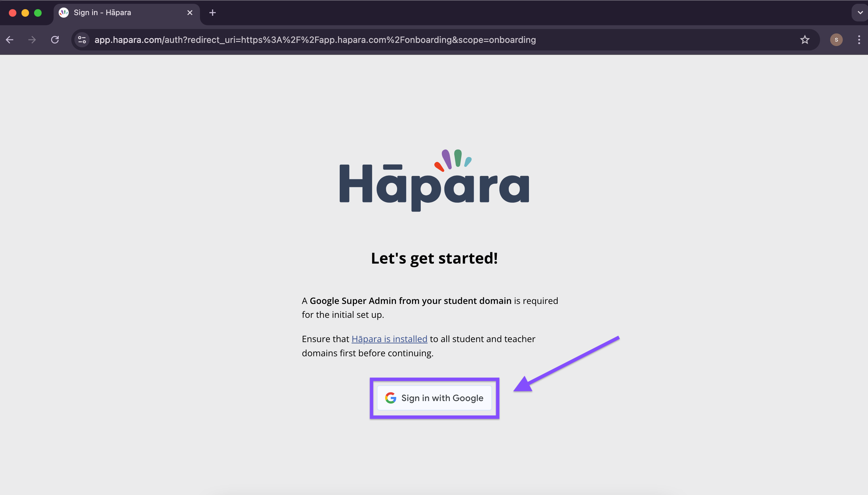Open the Chrome profile avatar menu
The image size is (868, 495).
(x=836, y=40)
